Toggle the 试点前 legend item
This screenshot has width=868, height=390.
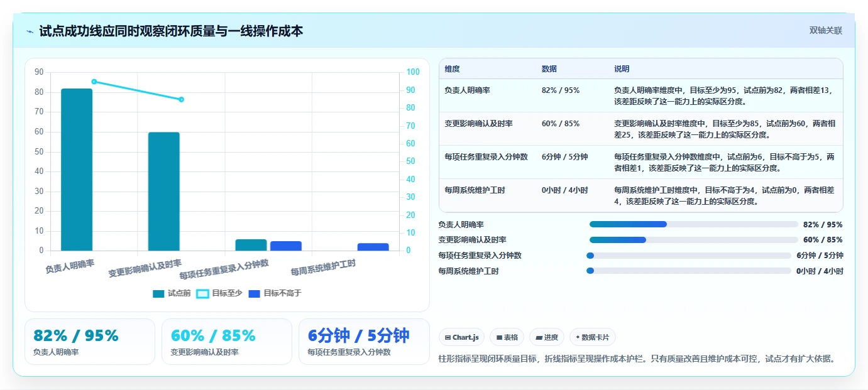pyautogui.click(x=172, y=293)
